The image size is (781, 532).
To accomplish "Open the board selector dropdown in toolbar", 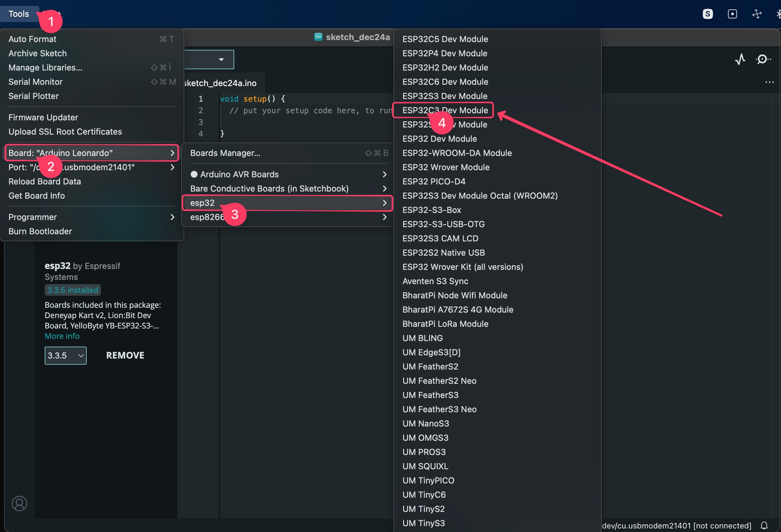I will tap(221, 60).
